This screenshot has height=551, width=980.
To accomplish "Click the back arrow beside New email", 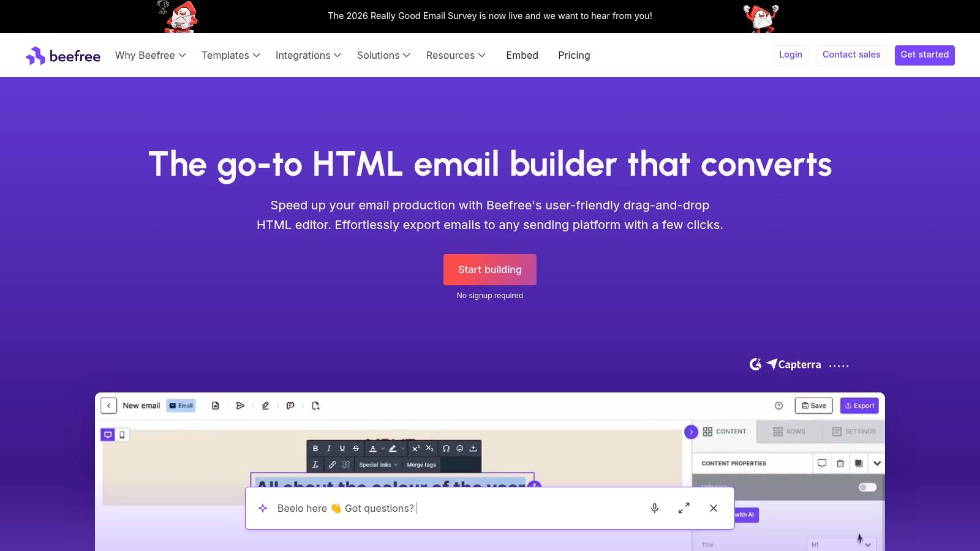I will coord(108,405).
